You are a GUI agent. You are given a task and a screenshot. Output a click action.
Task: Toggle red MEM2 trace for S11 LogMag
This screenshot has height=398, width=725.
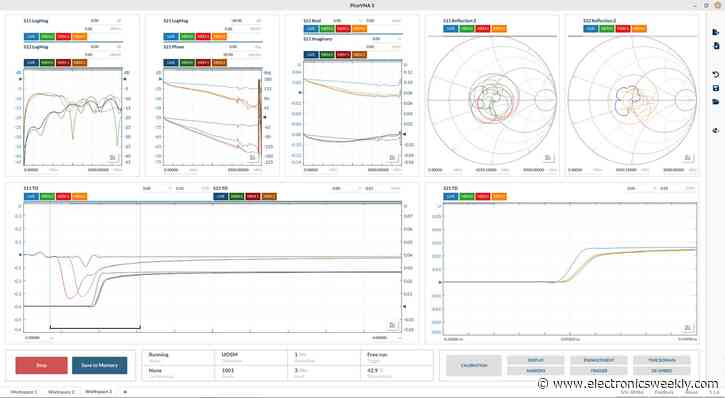click(63, 37)
